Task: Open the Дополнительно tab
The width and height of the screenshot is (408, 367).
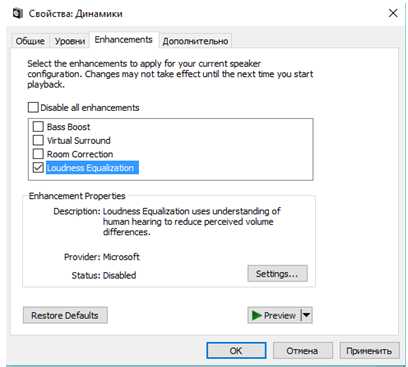Action: (195, 41)
